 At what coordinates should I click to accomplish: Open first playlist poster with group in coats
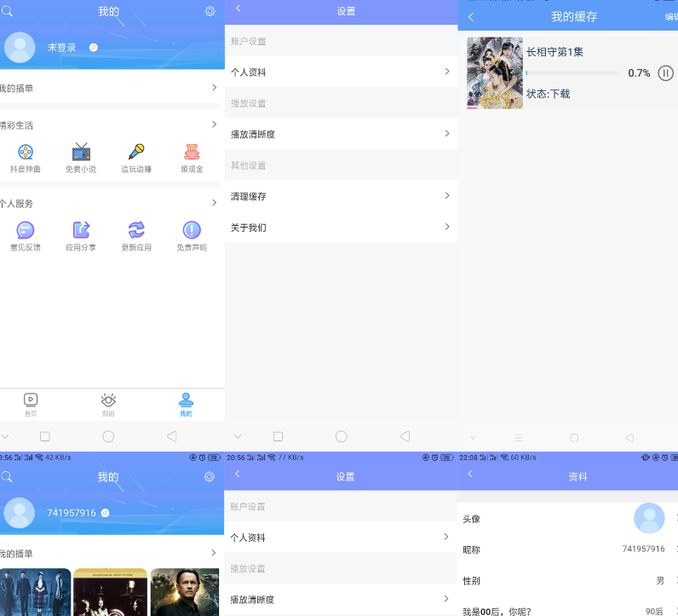pyautogui.click(x=36, y=592)
